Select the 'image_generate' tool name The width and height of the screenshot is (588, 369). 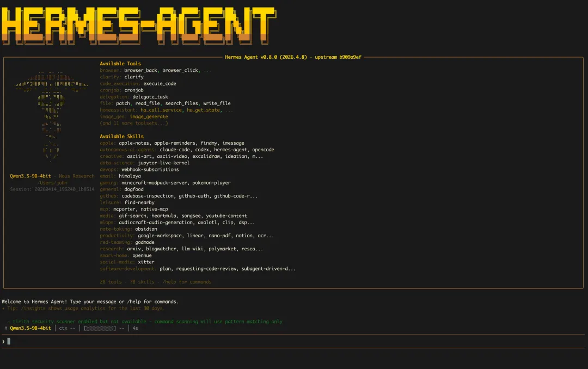(x=149, y=116)
